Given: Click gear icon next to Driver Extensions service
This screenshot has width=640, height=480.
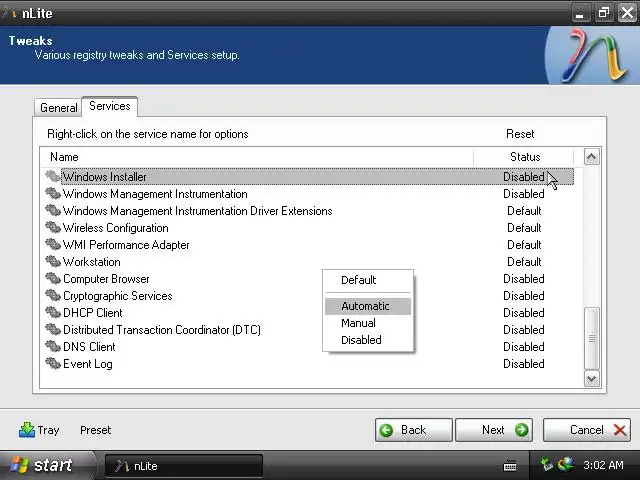Looking at the screenshot, I should (x=53, y=211).
